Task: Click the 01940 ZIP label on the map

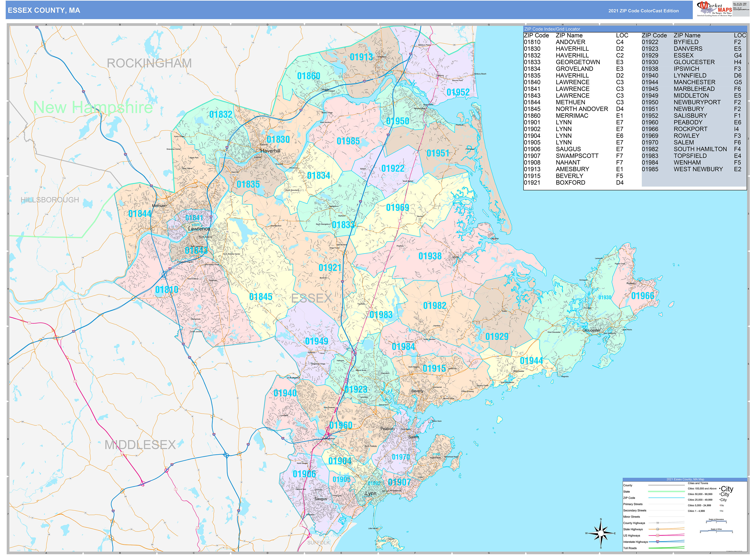Action: [x=285, y=393]
